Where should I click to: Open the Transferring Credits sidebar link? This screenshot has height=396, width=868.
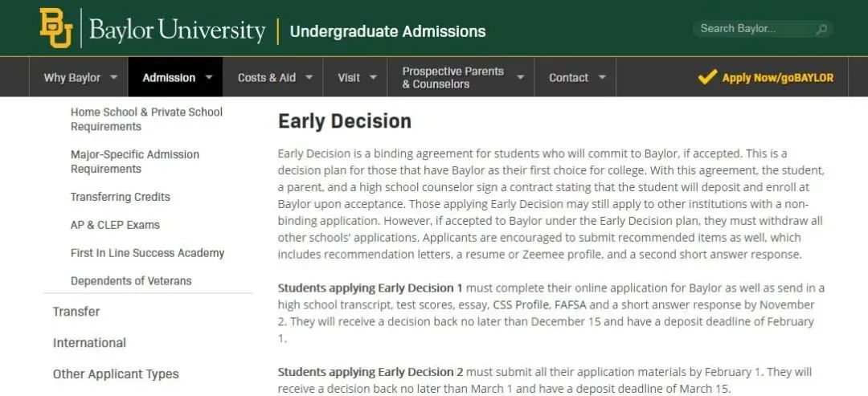click(x=121, y=197)
